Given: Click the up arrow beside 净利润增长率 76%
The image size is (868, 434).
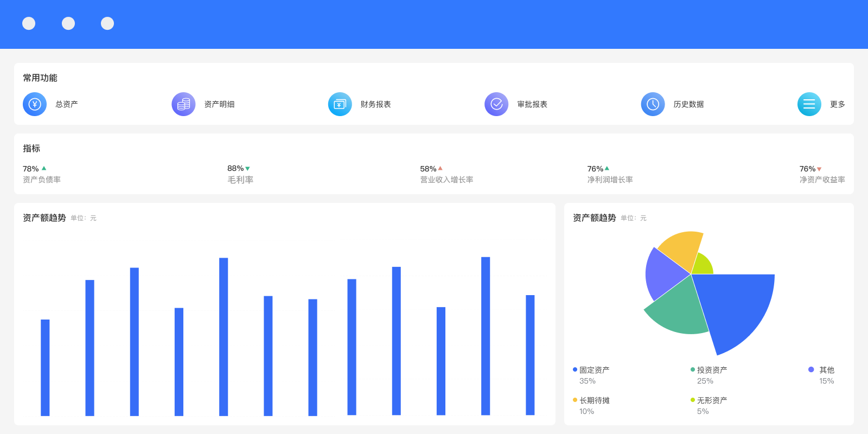Looking at the screenshot, I should coord(607,168).
